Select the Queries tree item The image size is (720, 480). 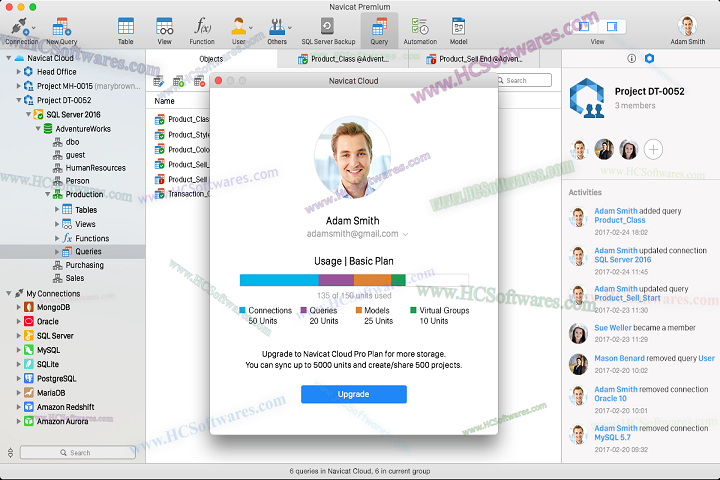coord(88,252)
